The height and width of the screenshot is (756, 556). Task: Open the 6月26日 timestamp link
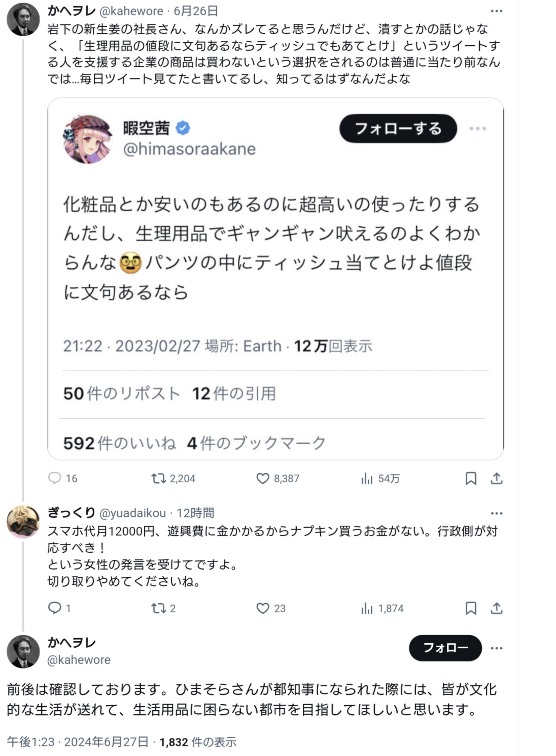point(196,11)
